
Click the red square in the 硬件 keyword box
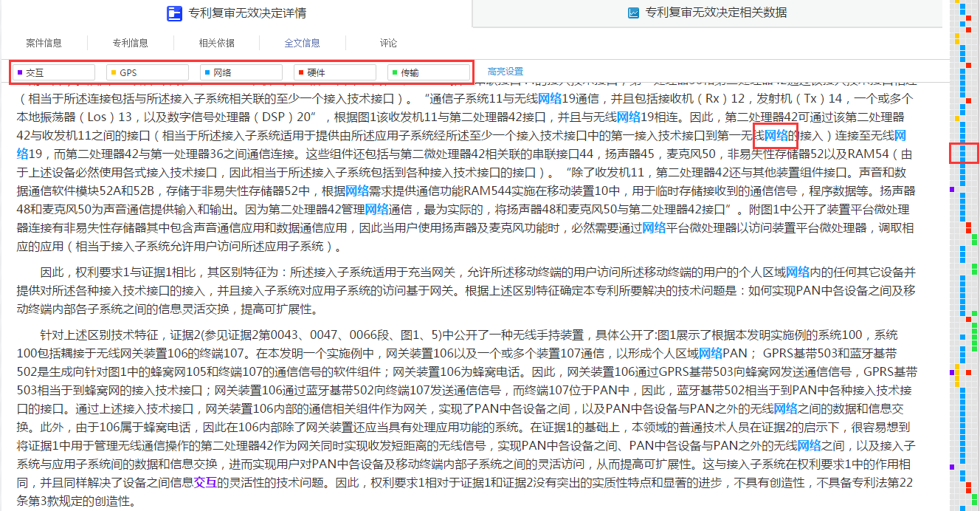point(300,72)
